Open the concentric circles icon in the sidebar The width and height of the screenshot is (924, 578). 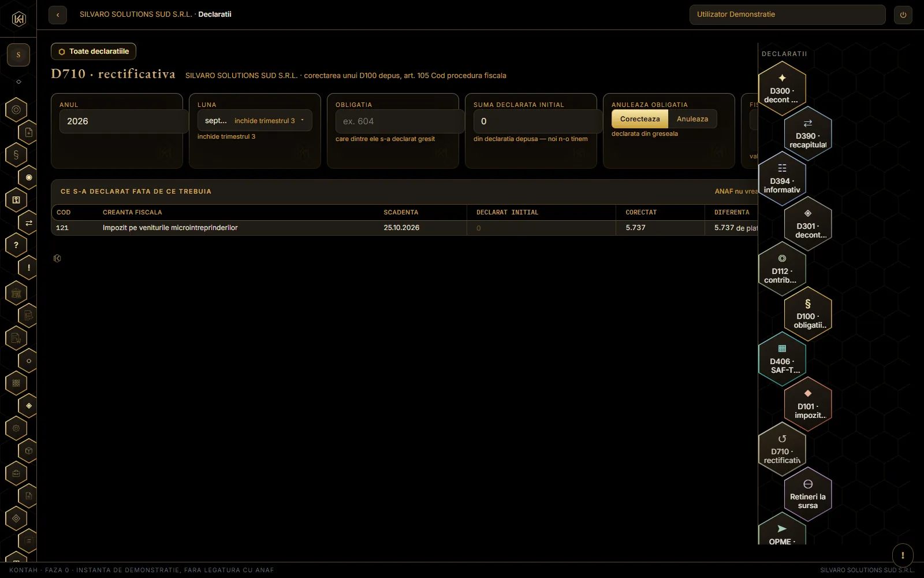point(16,110)
